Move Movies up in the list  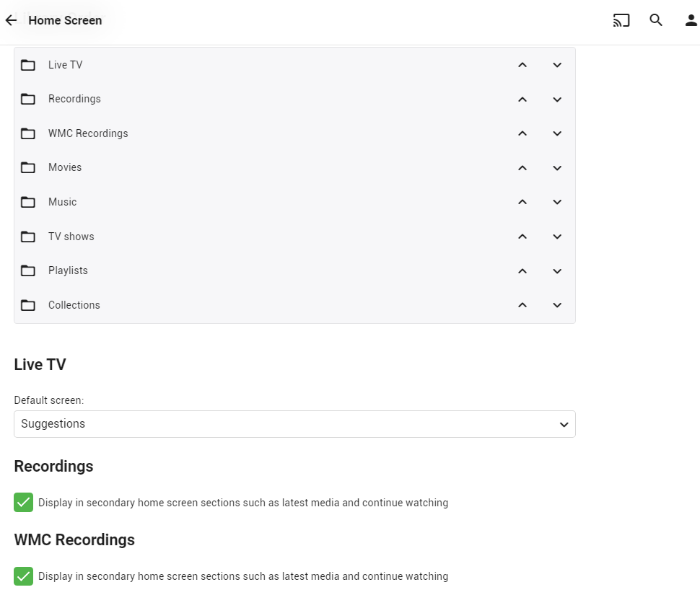pos(522,168)
